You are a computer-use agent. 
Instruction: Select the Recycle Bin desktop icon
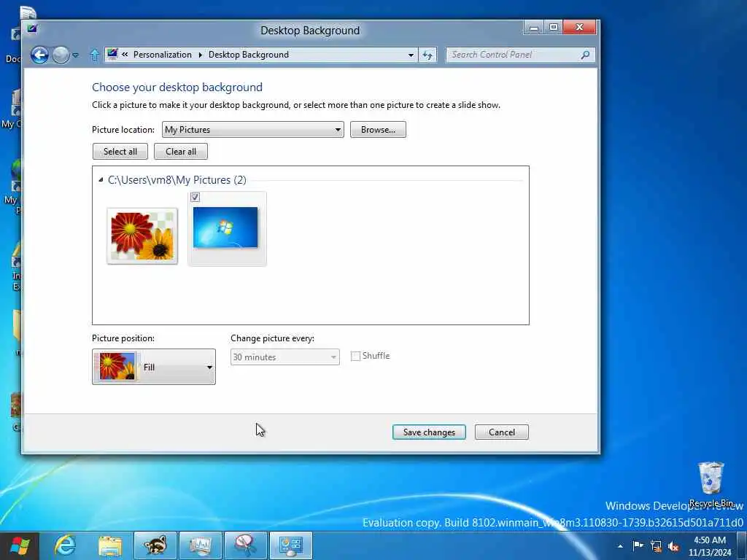pyautogui.click(x=711, y=484)
